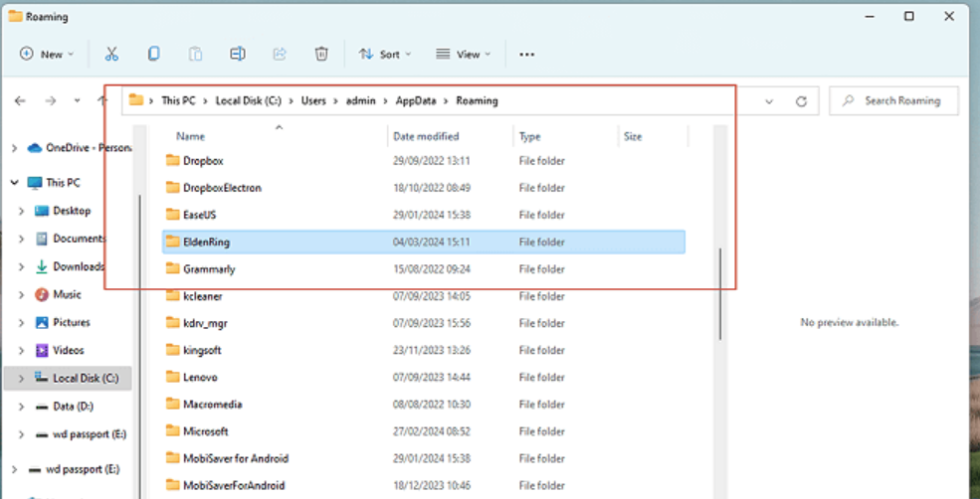The image size is (980, 499).
Task: Open the View dropdown menu
Action: [464, 54]
